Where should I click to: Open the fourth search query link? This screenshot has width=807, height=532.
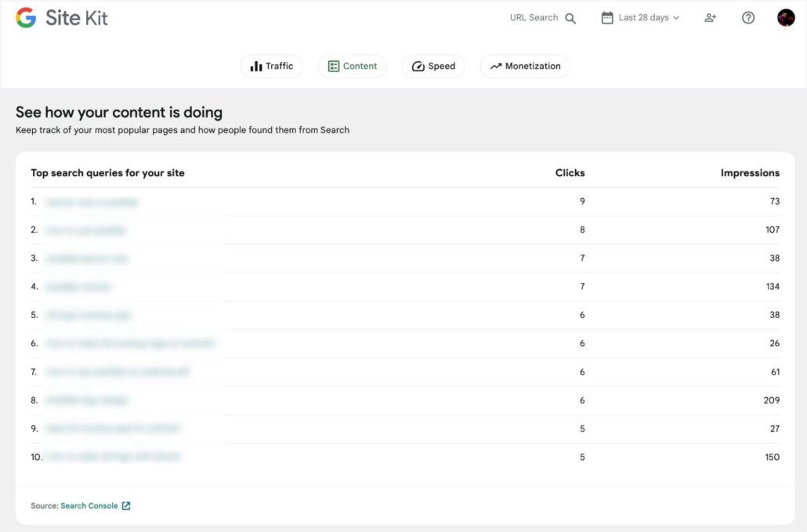78,287
